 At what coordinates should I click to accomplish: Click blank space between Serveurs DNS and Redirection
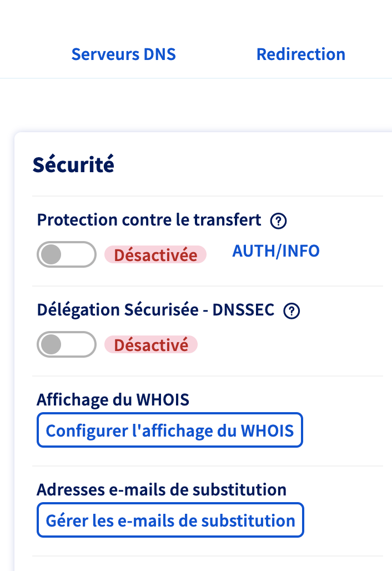click(215, 54)
